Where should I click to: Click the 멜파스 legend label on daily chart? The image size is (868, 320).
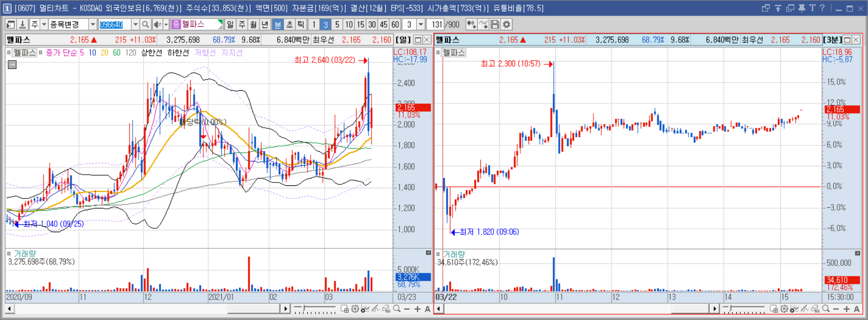click(24, 52)
